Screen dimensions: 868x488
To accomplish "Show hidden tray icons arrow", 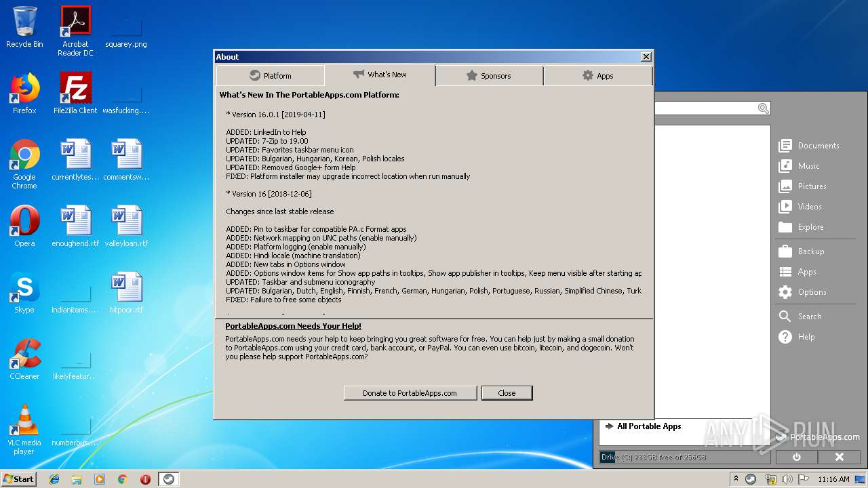I will point(736,479).
